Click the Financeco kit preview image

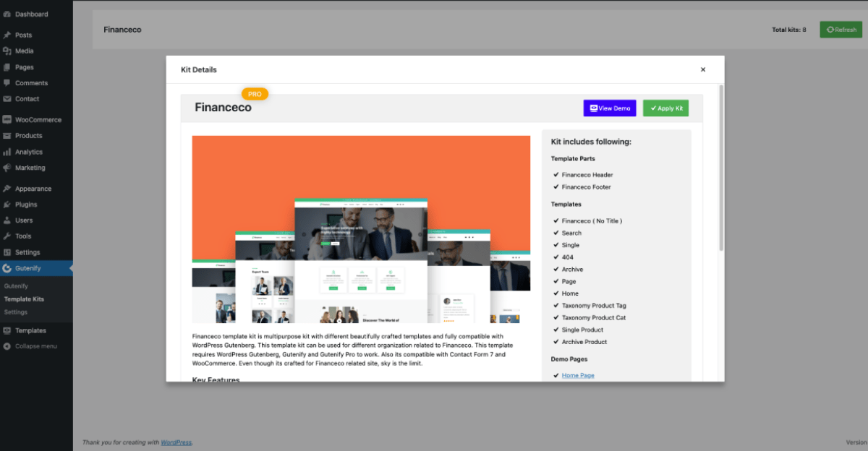(x=361, y=229)
